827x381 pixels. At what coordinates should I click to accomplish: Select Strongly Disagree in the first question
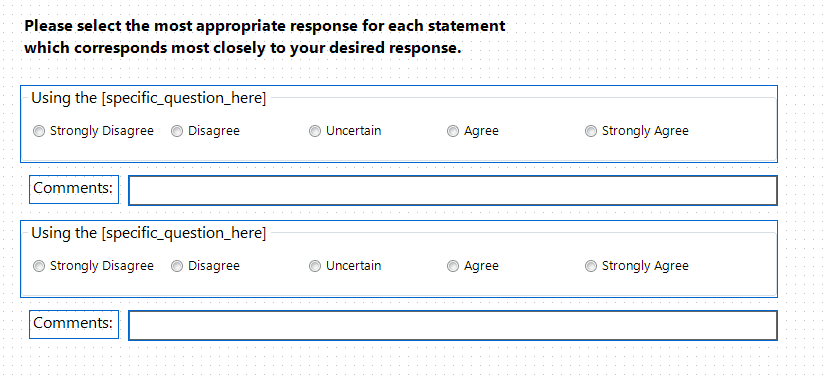click(39, 131)
